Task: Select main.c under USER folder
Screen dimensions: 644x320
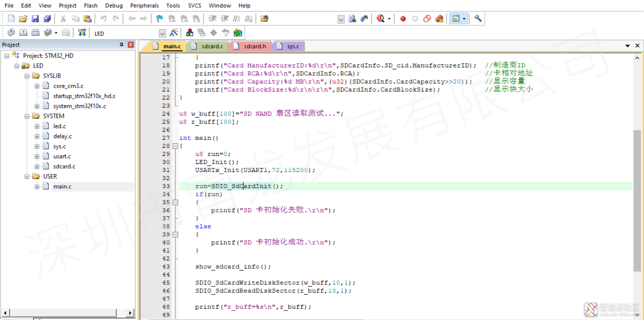Action: click(x=62, y=187)
